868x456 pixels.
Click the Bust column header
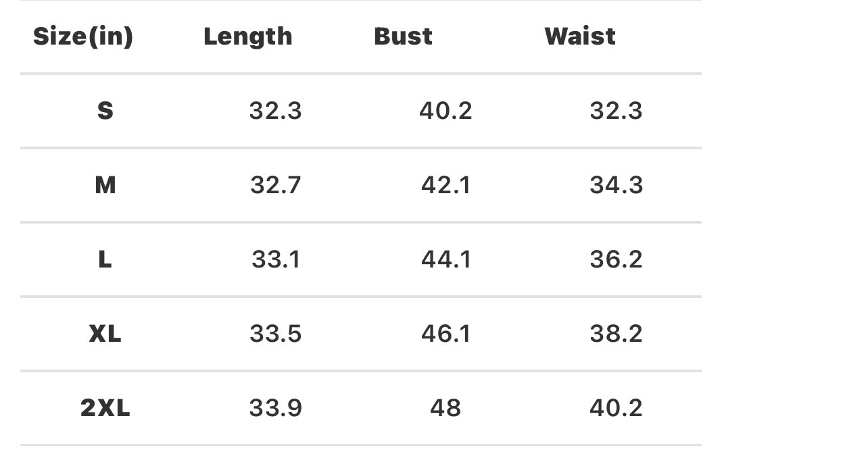pos(403,36)
